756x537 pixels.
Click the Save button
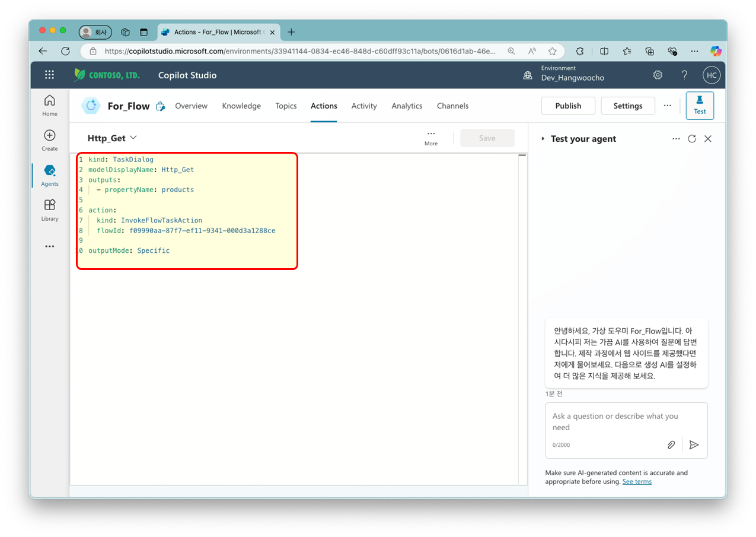(487, 138)
